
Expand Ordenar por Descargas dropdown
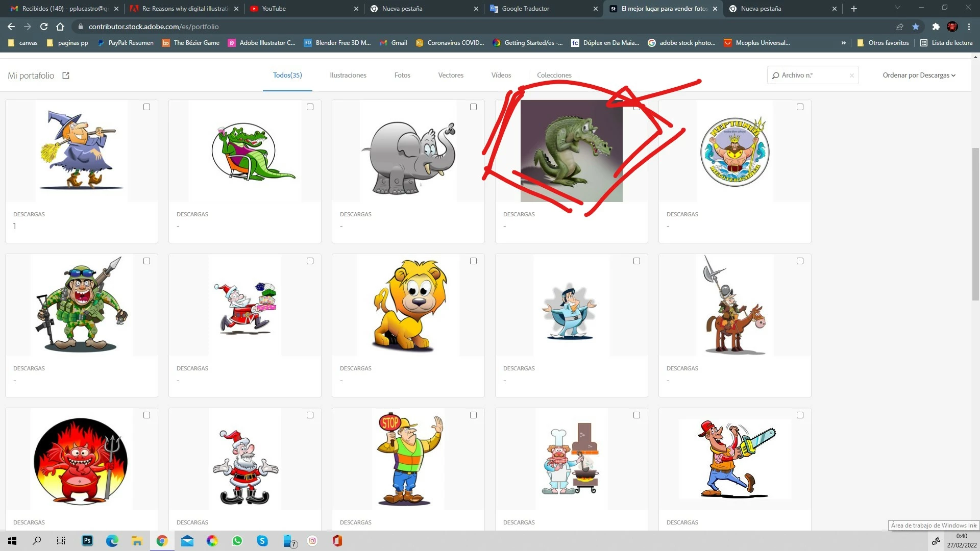919,76
